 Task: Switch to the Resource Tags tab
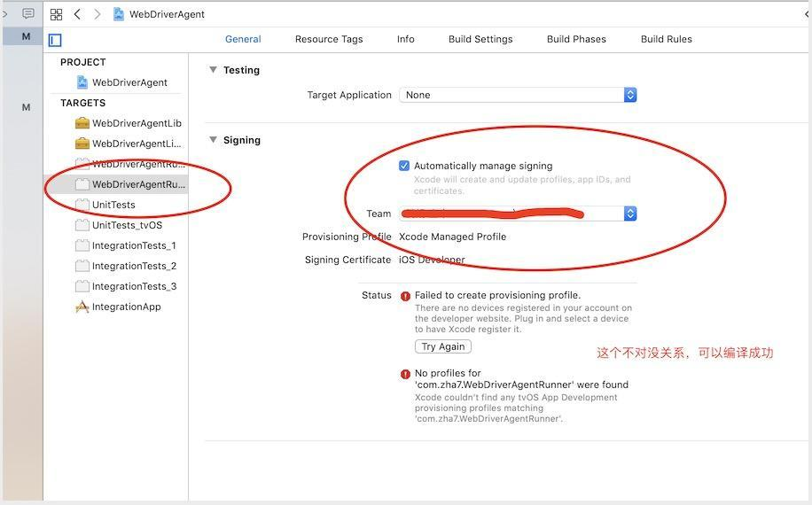tap(329, 39)
